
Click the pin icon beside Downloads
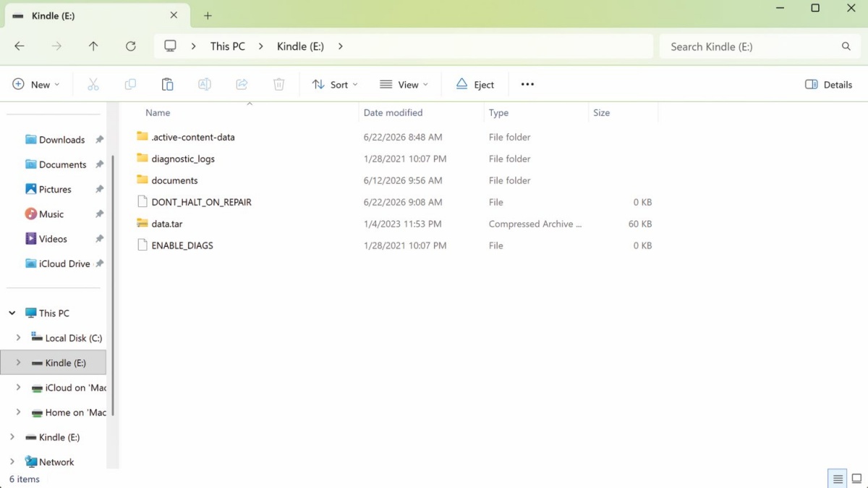(x=100, y=140)
